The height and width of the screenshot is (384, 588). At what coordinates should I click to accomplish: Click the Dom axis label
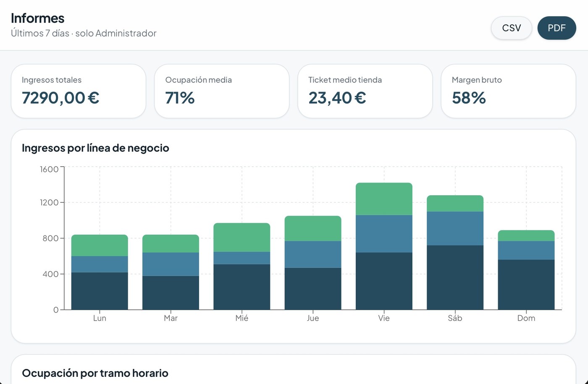(526, 318)
